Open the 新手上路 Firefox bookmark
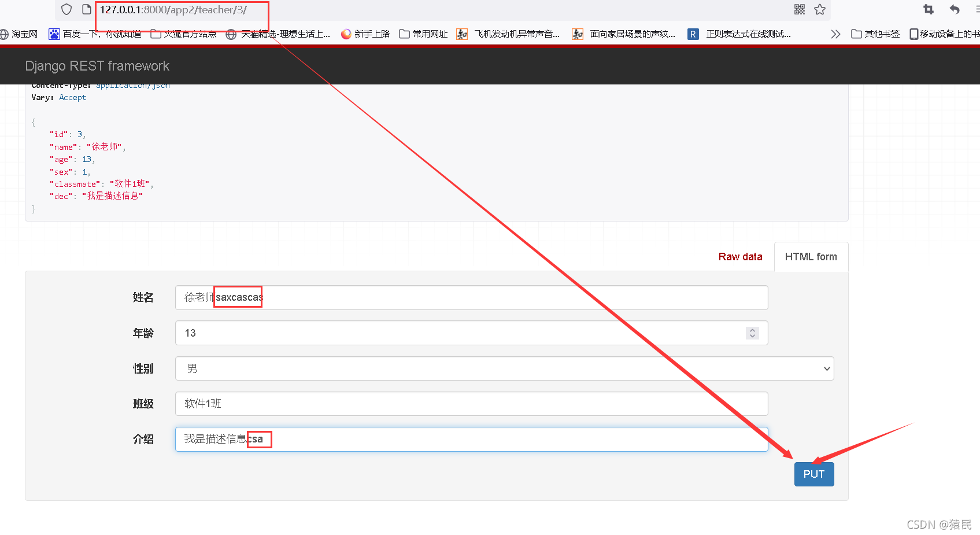 point(365,34)
